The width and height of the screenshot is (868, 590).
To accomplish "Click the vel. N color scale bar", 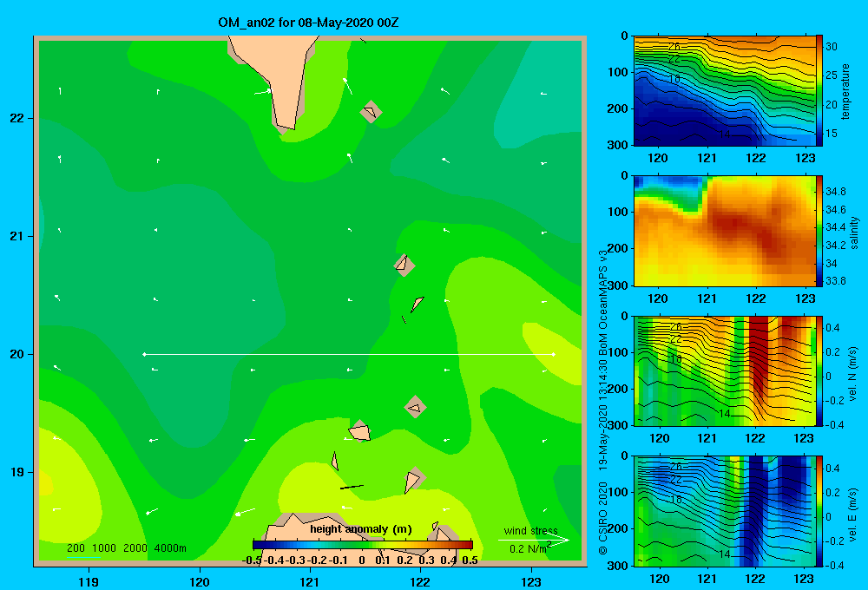I will 819,370.
